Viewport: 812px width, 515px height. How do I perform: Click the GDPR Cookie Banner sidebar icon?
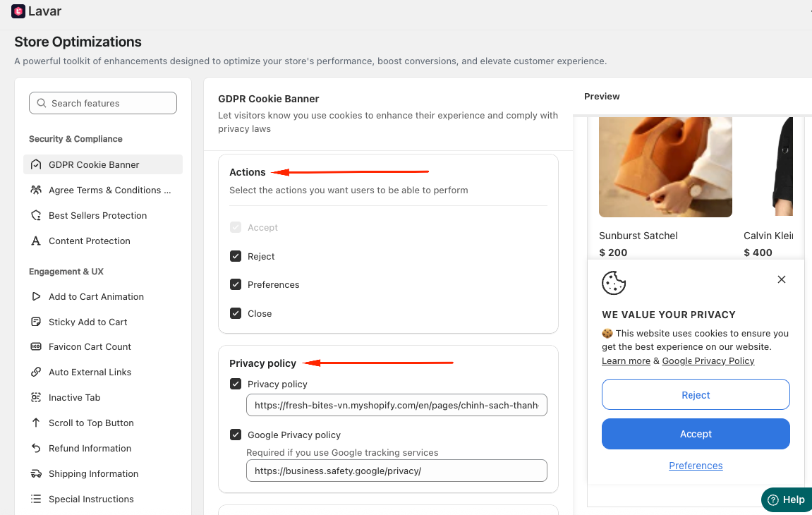36,165
